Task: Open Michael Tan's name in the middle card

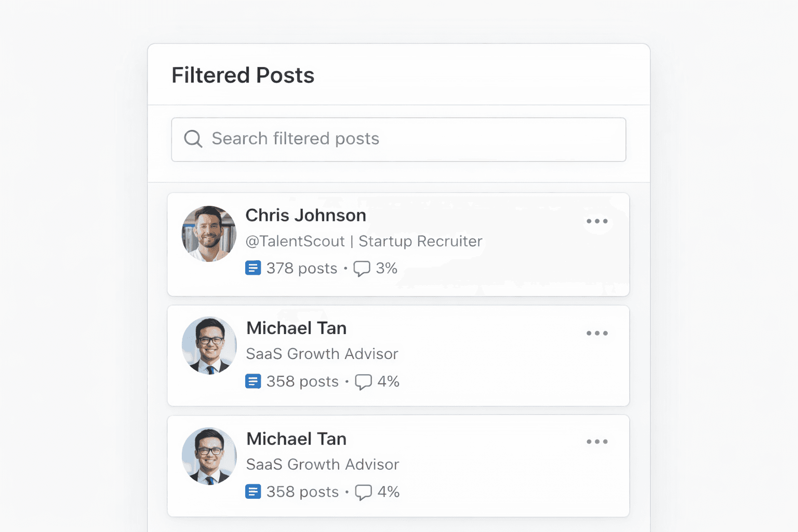Action: [296, 328]
